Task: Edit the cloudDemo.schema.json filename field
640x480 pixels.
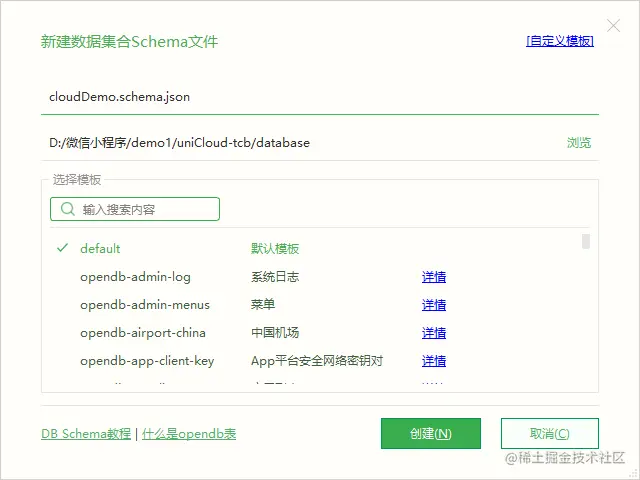Action: click(320, 97)
